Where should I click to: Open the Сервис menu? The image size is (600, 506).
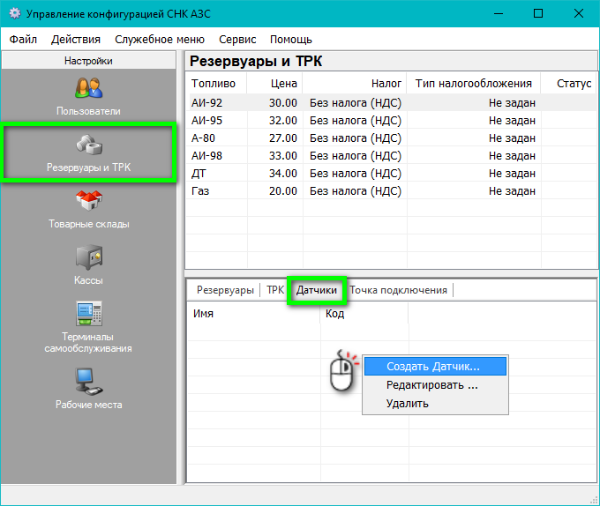click(x=236, y=39)
